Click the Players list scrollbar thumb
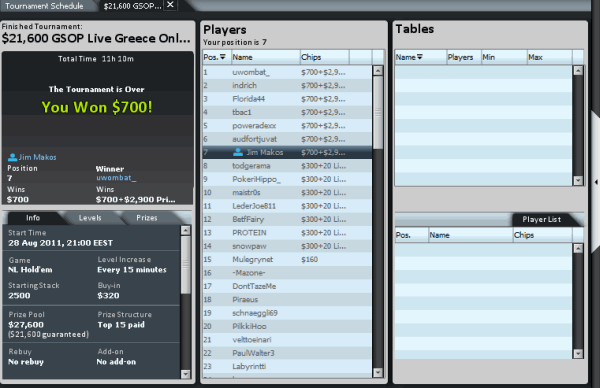 pos(378,112)
